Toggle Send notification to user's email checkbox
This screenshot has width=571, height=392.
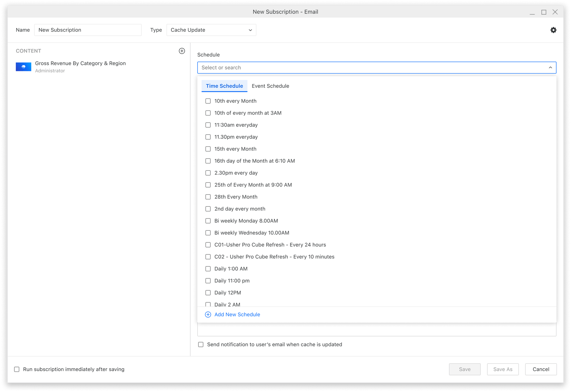pyautogui.click(x=201, y=344)
